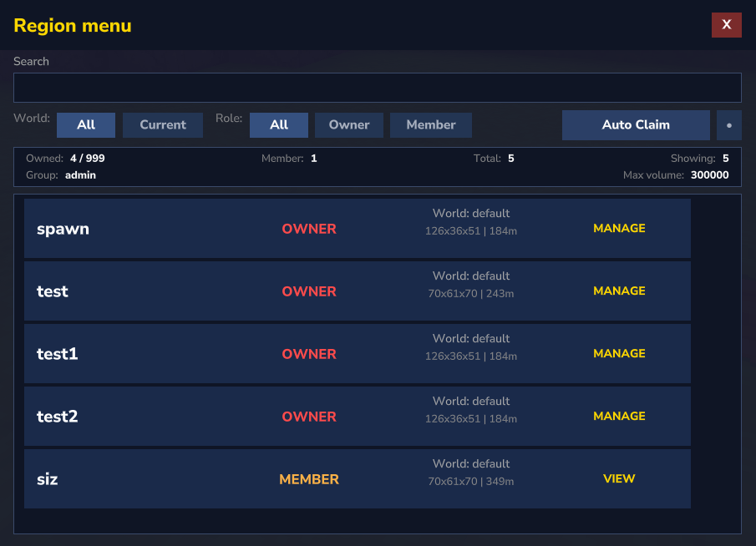Filter regions by Owner role
The image size is (756, 546).
coord(349,125)
